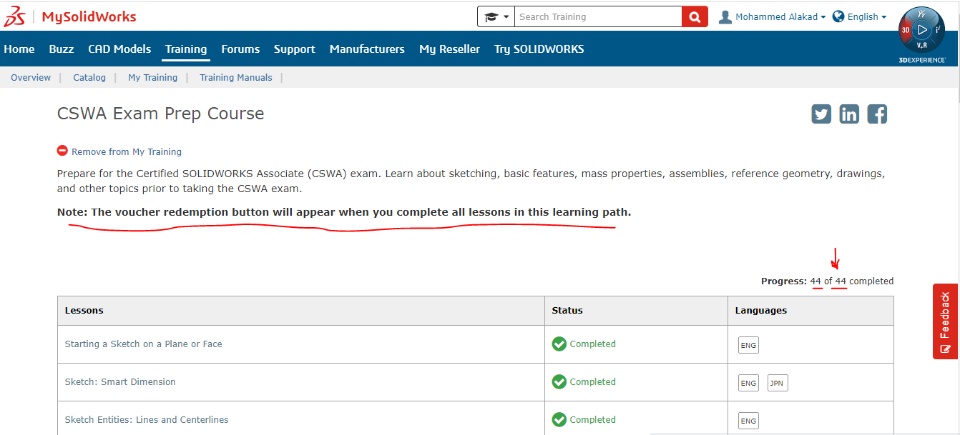Screen dimensions: 960x435
Task: Open the English language dropdown
Action: (x=866, y=17)
